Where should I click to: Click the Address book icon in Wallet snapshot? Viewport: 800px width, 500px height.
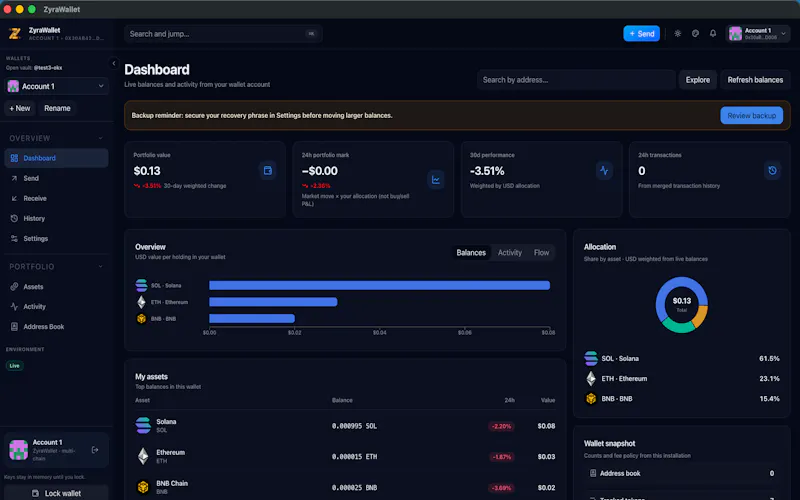pos(593,473)
